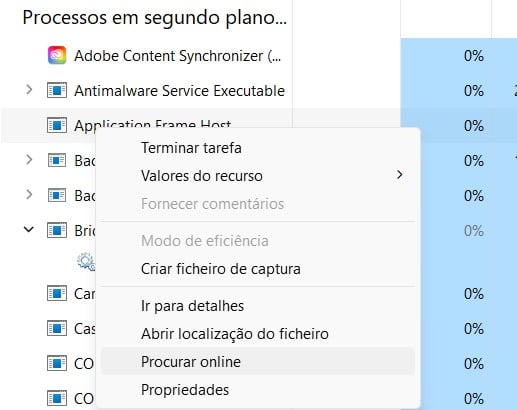Select the Adobe Content Synchronizer process row
This screenshot has height=410, width=517.
[258, 55]
